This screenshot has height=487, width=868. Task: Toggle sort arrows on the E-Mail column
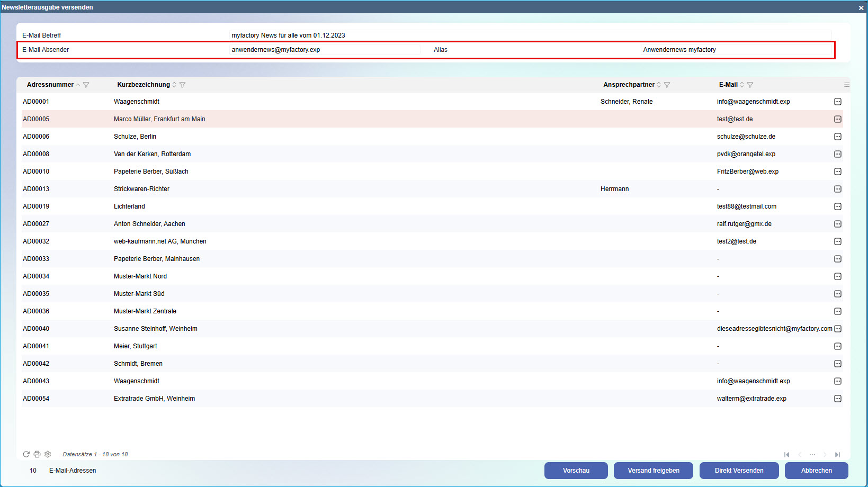[742, 85]
